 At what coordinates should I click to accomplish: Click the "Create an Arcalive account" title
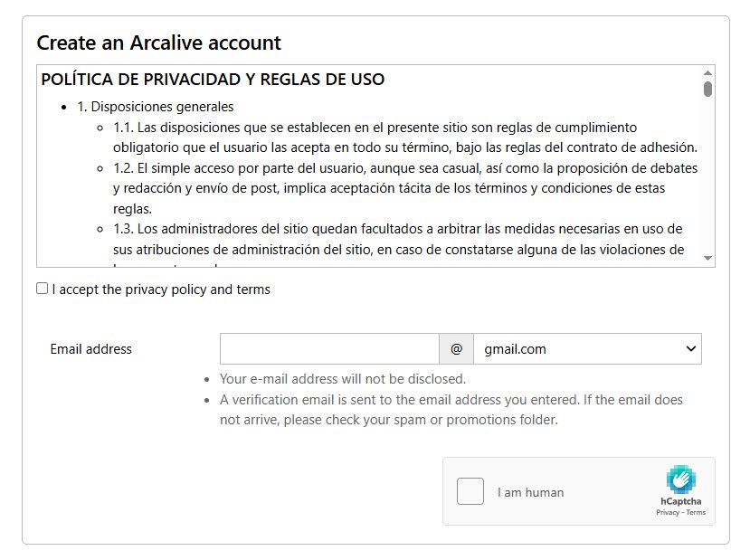(159, 43)
